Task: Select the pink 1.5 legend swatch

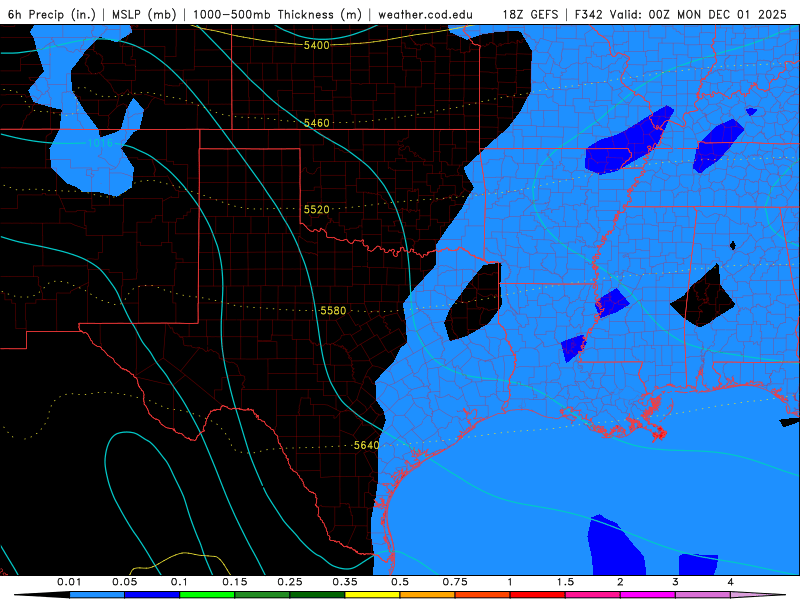Action: 593,595
